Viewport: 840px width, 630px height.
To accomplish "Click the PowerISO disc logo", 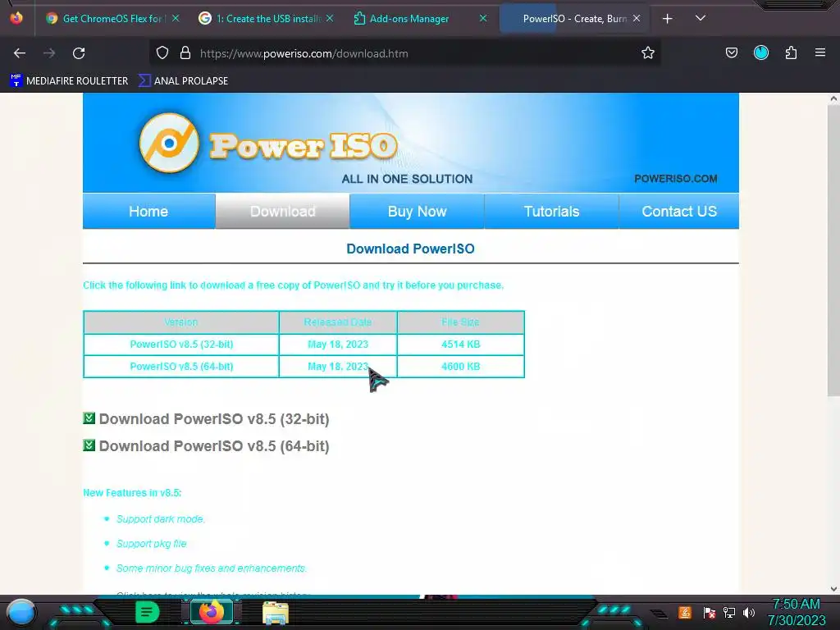I will tap(169, 143).
